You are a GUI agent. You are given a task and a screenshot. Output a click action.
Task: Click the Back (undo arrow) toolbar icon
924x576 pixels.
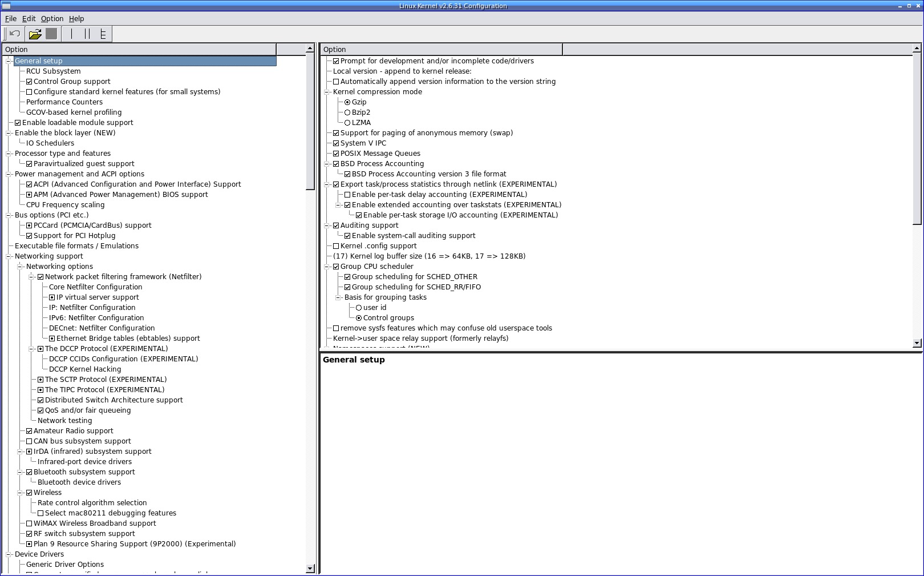pyautogui.click(x=15, y=34)
